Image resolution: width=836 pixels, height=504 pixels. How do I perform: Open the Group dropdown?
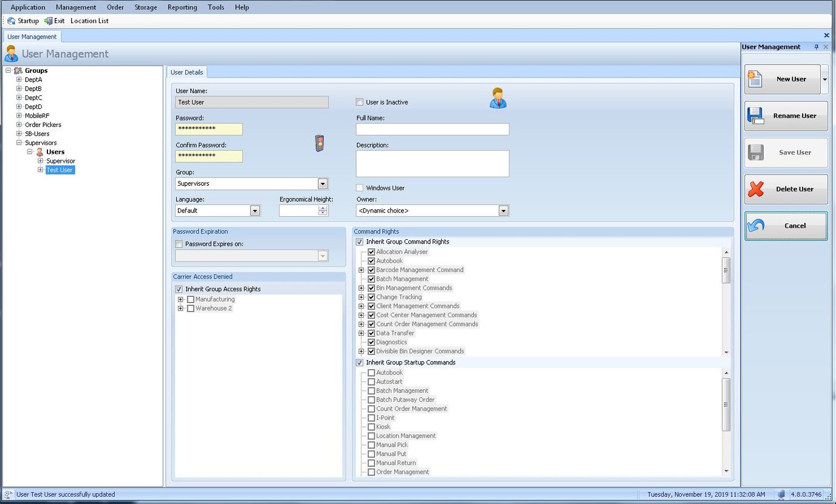(x=323, y=183)
